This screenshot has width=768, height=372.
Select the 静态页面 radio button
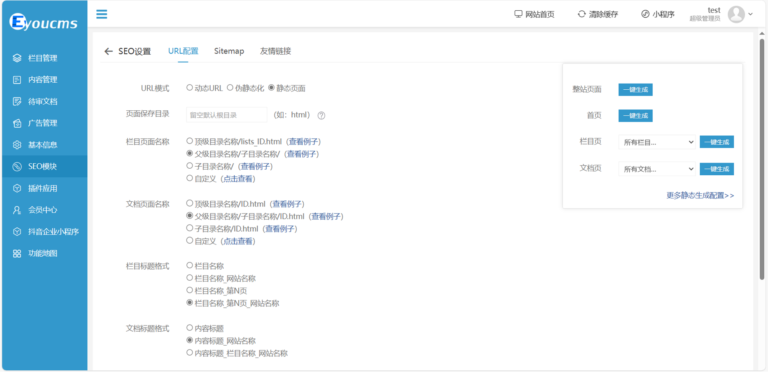point(271,88)
